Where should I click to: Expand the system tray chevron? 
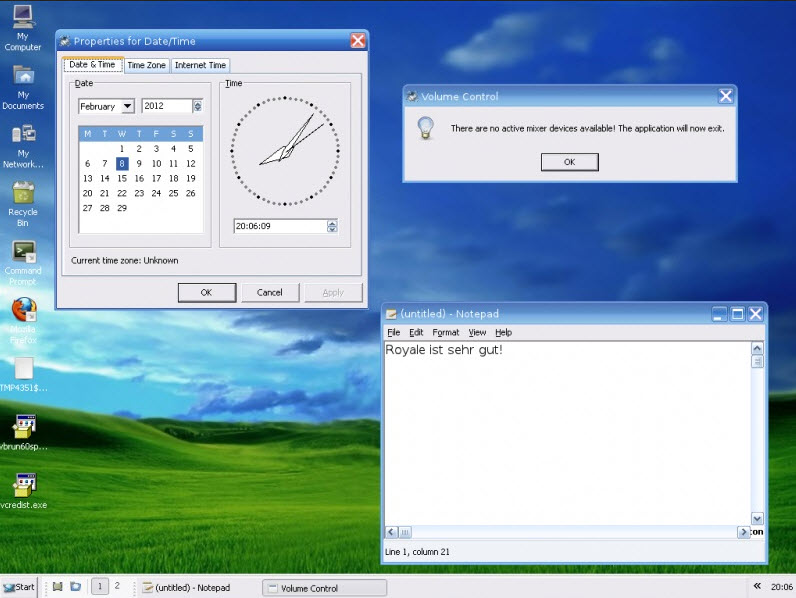pyautogui.click(x=757, y=586)
